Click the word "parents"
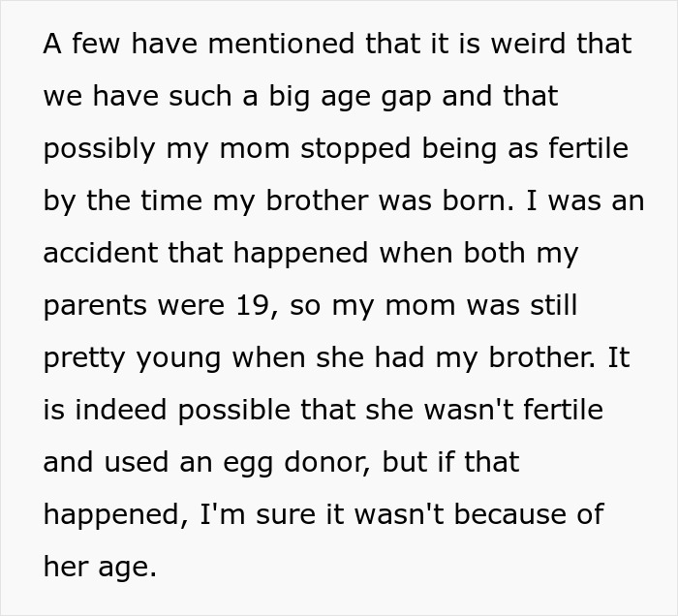678x616 pixels. tap(93, 305)
